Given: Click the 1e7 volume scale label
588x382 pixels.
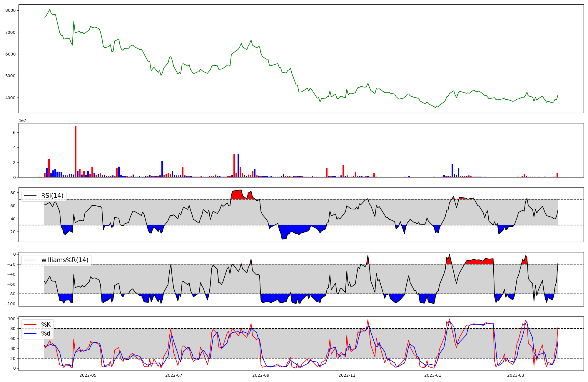Looking at the screenshot, I should tap(22, 120).
